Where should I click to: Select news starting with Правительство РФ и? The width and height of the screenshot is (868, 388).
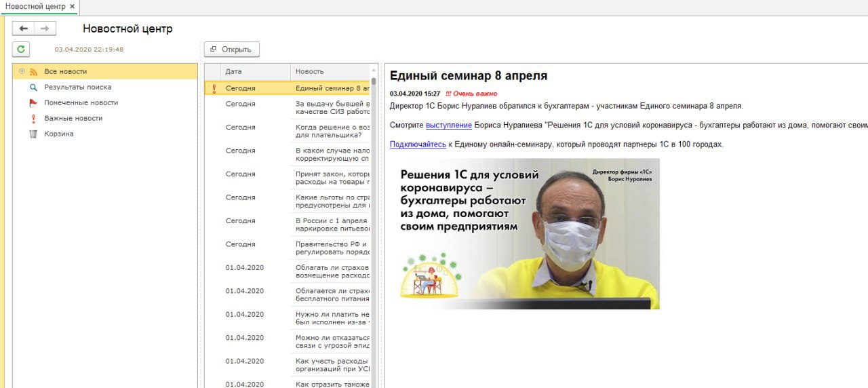pos(288,248)
